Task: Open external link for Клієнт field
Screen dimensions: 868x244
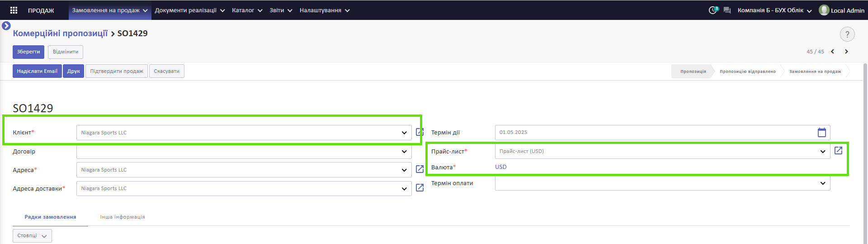Action: point(420,132)
